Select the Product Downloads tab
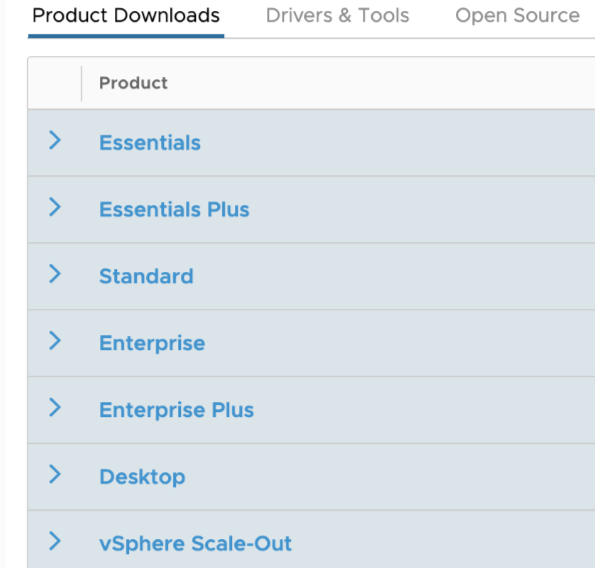The image size is (595, 568). (x=126, y=16)
